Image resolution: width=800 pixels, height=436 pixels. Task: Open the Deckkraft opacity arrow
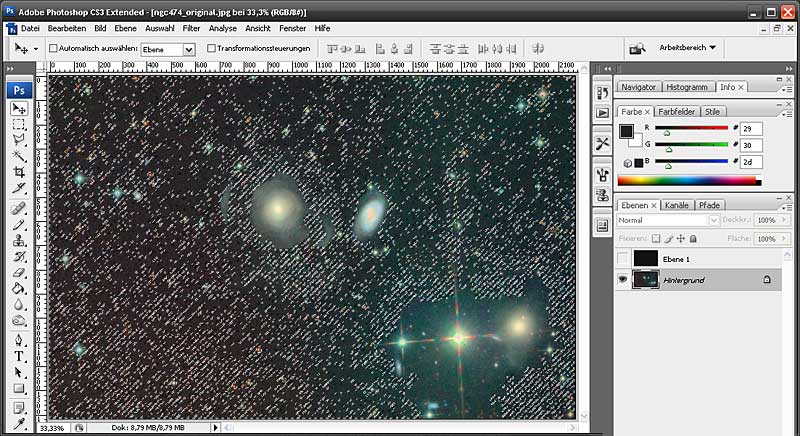(x=785, y=220)
